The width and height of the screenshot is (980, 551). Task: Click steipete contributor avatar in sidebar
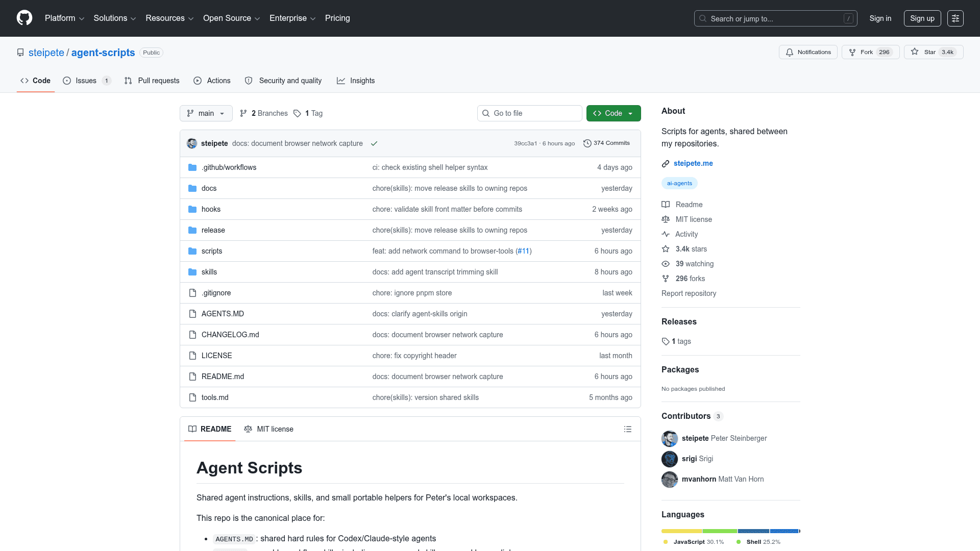[670, 439]
